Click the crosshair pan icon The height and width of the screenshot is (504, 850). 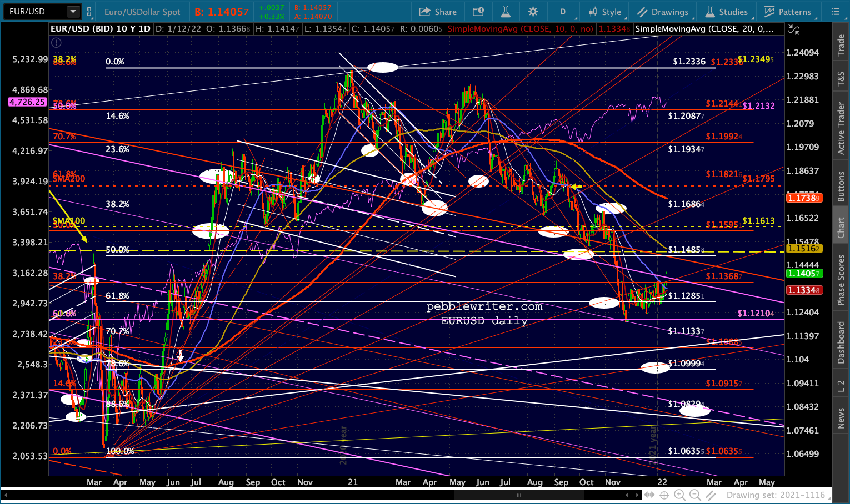(664, 495)
